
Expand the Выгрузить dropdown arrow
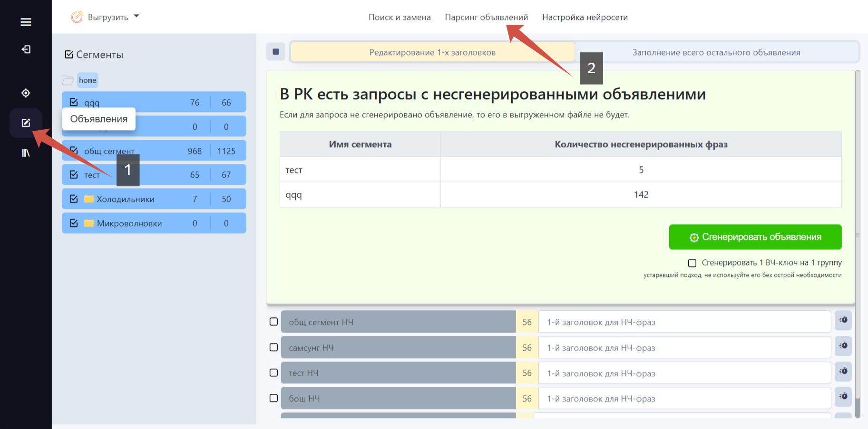(x=137, y=16)
